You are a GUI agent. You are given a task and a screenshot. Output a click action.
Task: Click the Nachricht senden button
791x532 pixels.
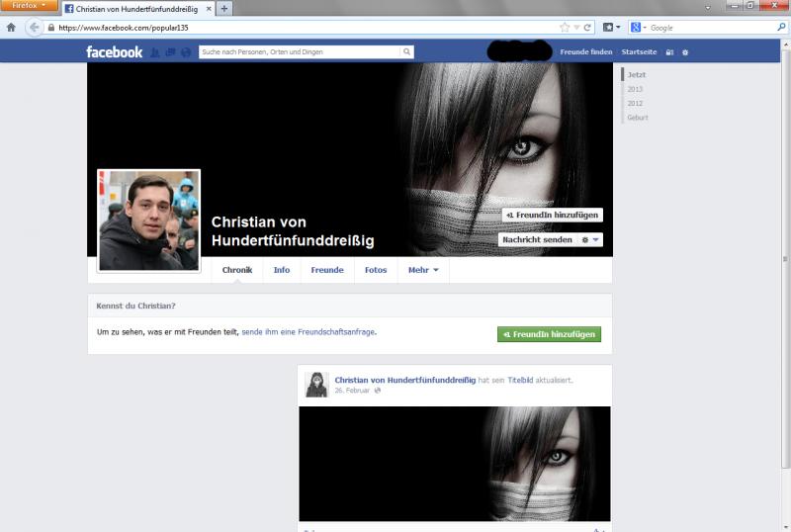(x=537, y=239)
